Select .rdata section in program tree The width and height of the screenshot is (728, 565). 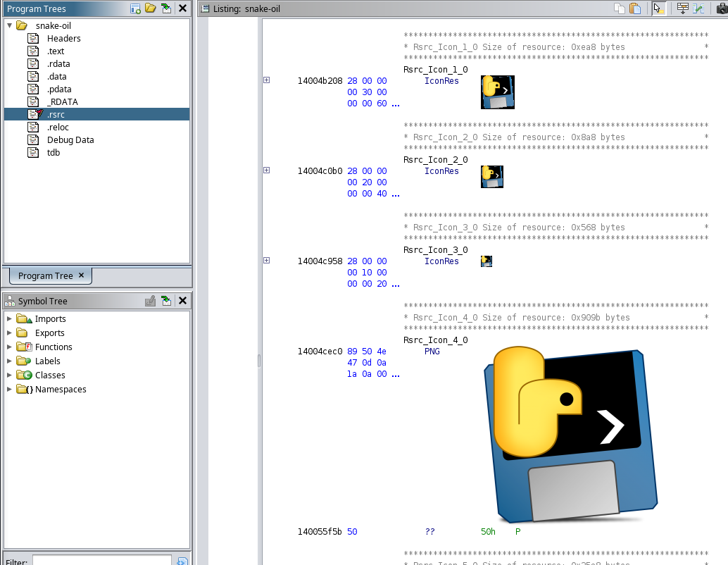tap(58, 63)
